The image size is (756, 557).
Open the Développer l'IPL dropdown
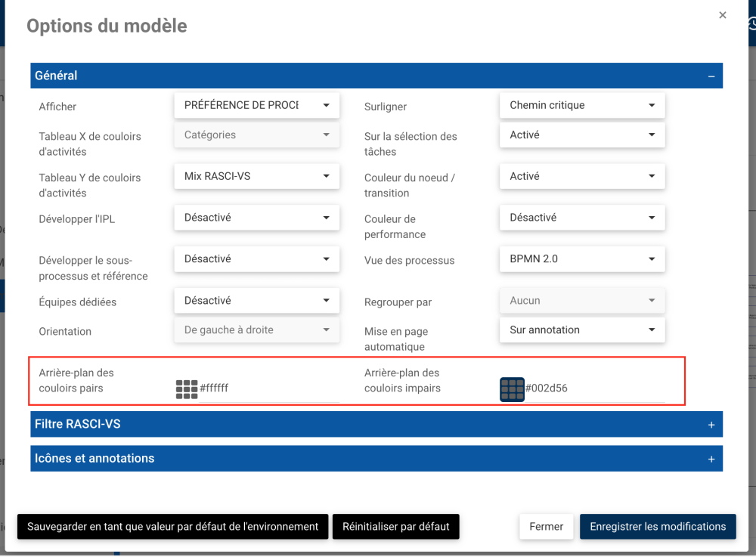(256, 218)
